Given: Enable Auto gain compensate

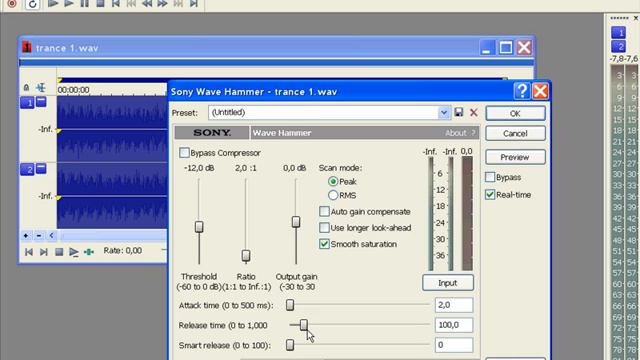Looking at the screenshot, I should pyautogui.click(x=324, y=211).
